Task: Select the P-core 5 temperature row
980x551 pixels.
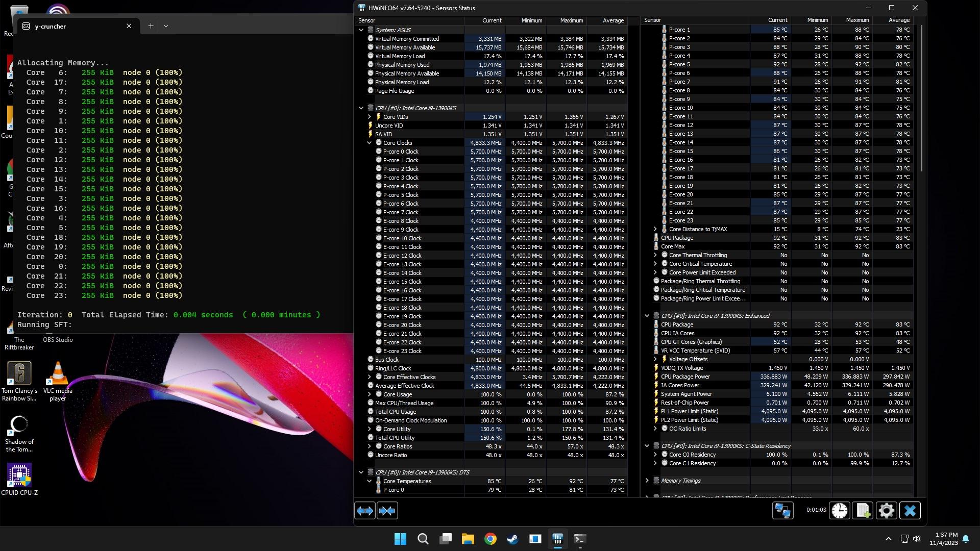Action: (x=777, y=64)
